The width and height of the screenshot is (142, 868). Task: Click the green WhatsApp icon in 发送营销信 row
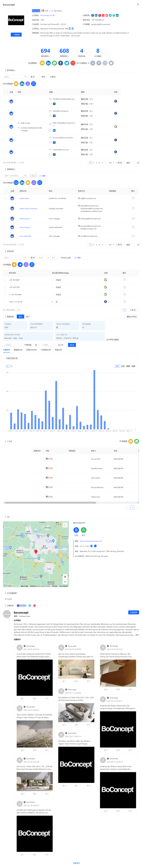point(55,63)
